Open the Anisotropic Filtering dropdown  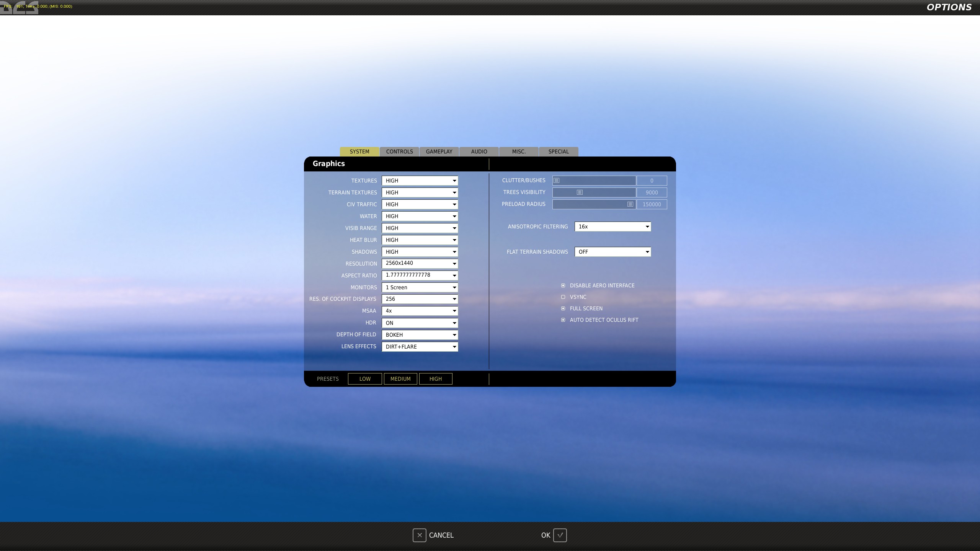click(x=612, y=227)
